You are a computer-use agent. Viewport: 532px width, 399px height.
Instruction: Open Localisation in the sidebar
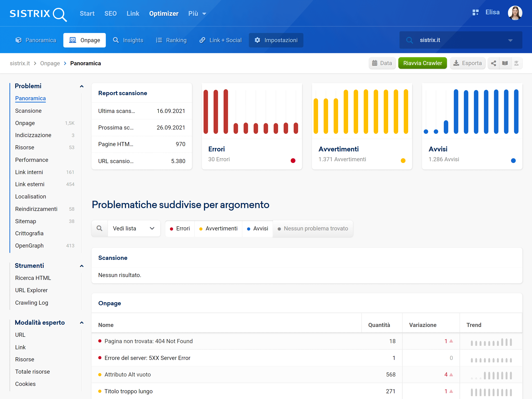pyautogui.click(x=30, y=196)
